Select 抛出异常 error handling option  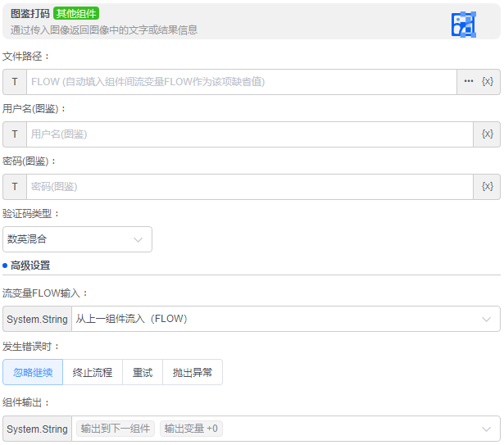coord(193,372)
